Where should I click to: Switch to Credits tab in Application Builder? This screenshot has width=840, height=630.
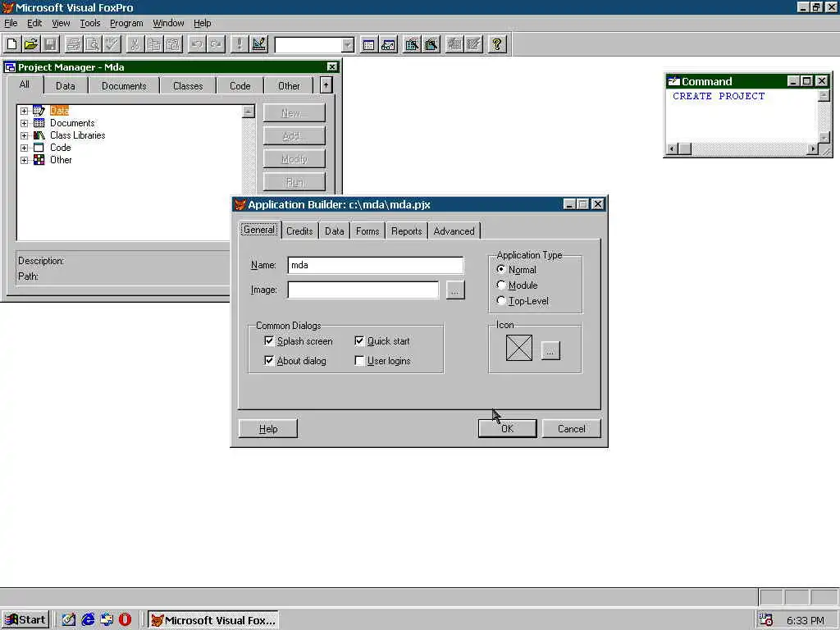(299, 231)
